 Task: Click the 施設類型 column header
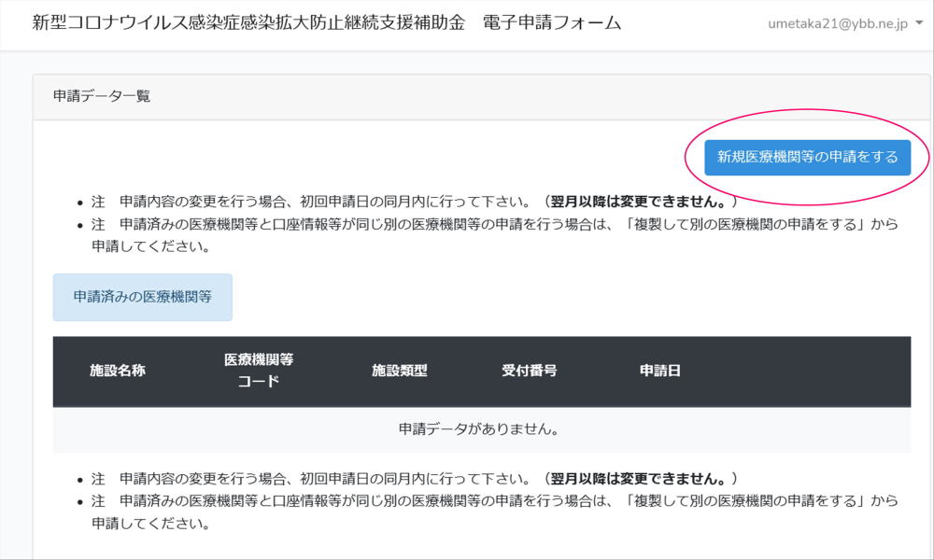pos(399,371)
